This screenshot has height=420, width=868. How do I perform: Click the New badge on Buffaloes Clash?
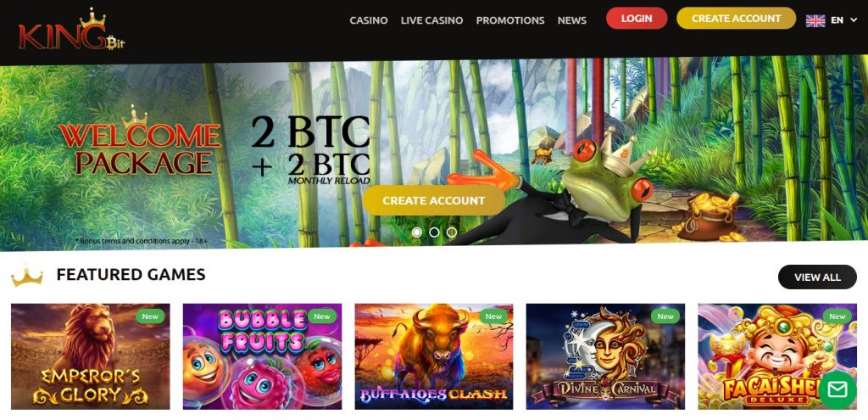pos(493,316)
